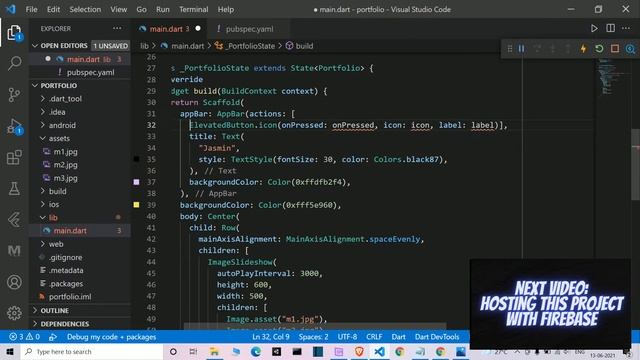The image size is (640, 360).
Task: Open the Source Control view
Action: coord(14,95)
